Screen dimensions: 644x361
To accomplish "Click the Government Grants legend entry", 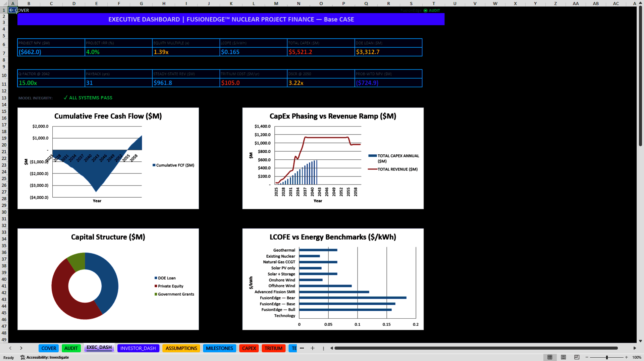I will pyautogui.click(x=174, y=294).
